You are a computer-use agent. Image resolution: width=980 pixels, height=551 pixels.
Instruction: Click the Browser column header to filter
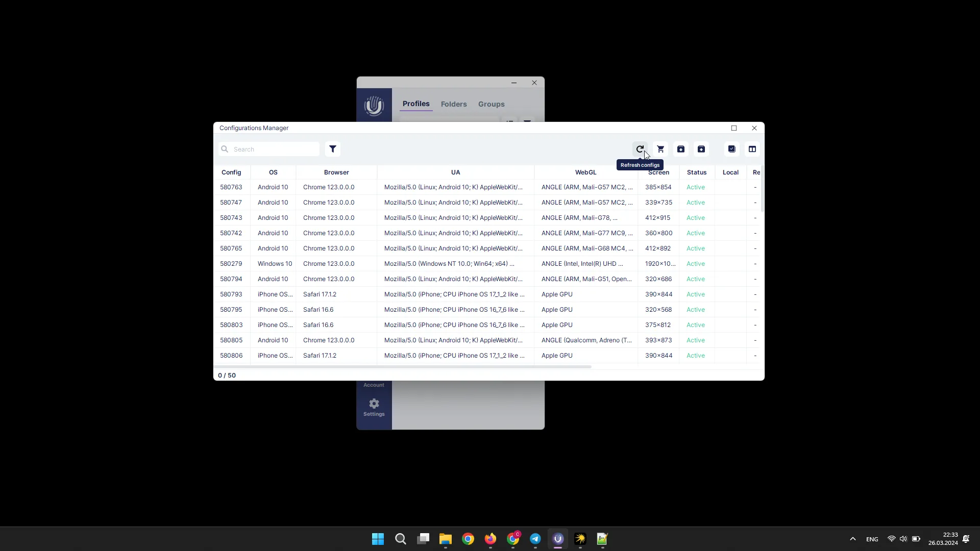336,172
